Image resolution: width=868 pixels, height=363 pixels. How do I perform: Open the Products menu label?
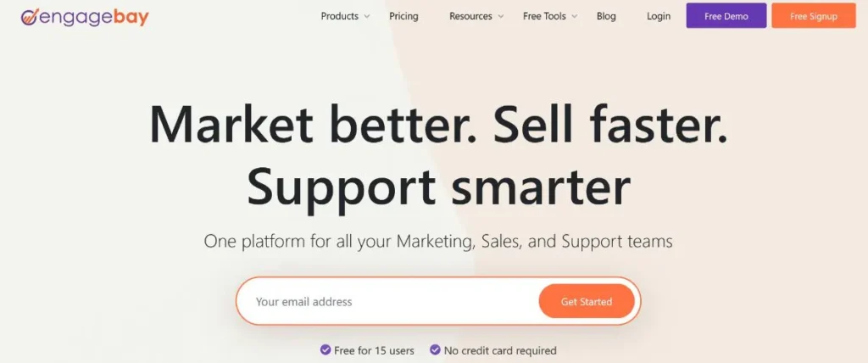click(x=339, y=16)
